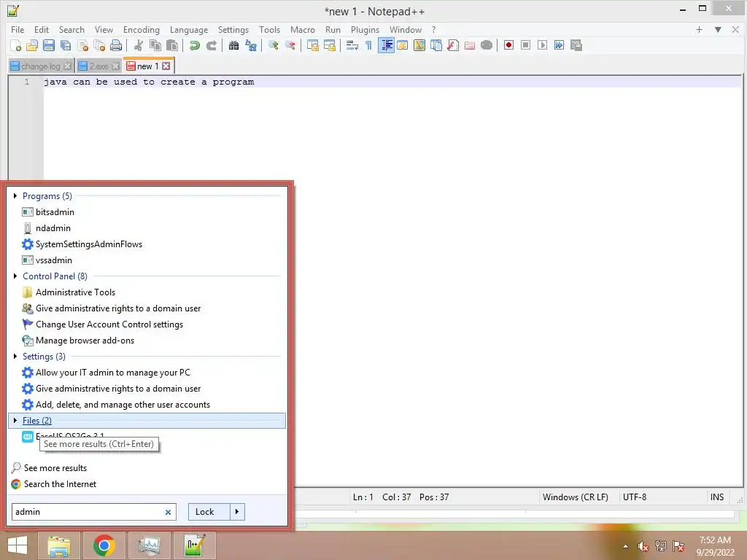Screen dimensions: 747x560
Task: Open the Language menu
Action: (189, 29)
